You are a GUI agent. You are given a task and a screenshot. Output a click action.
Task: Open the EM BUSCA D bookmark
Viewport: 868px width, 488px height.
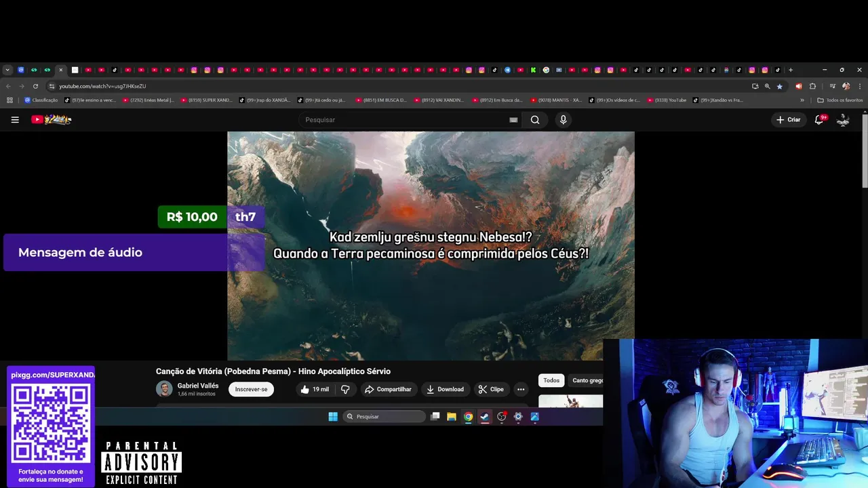point(381,100)
